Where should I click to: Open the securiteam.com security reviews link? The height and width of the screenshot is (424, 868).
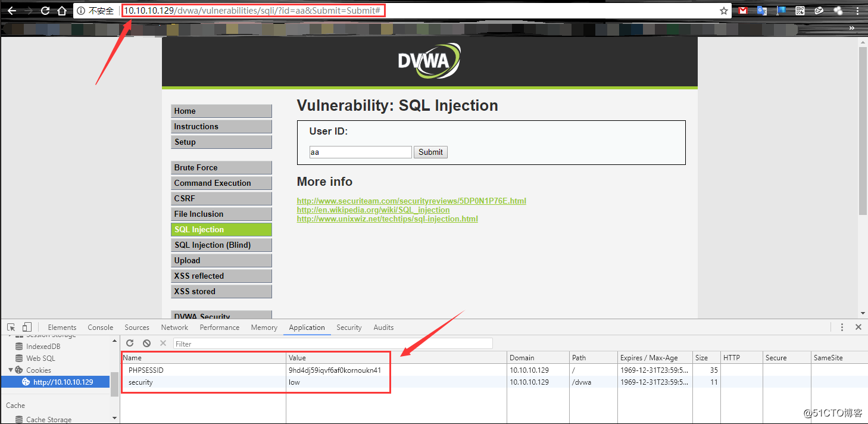pos(411,201)
